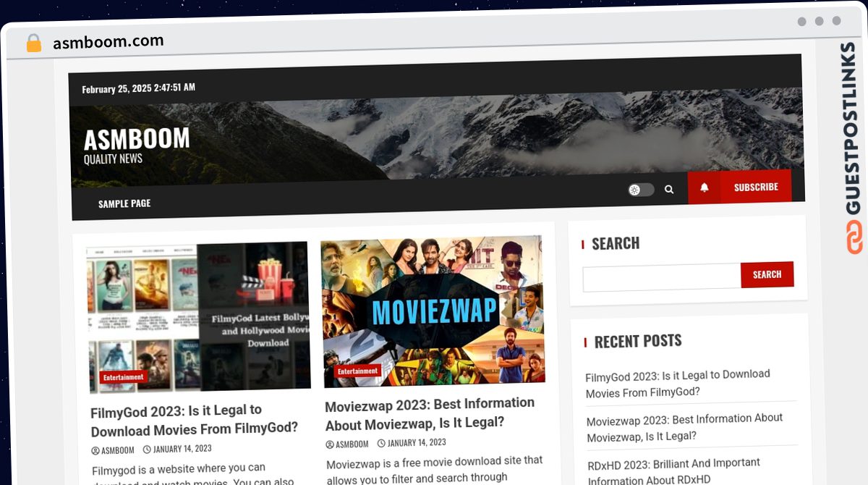Open recent post RDxHD 2023 in sidebar
This screenshot has height=485, width=868.
[x=674, y=471]
